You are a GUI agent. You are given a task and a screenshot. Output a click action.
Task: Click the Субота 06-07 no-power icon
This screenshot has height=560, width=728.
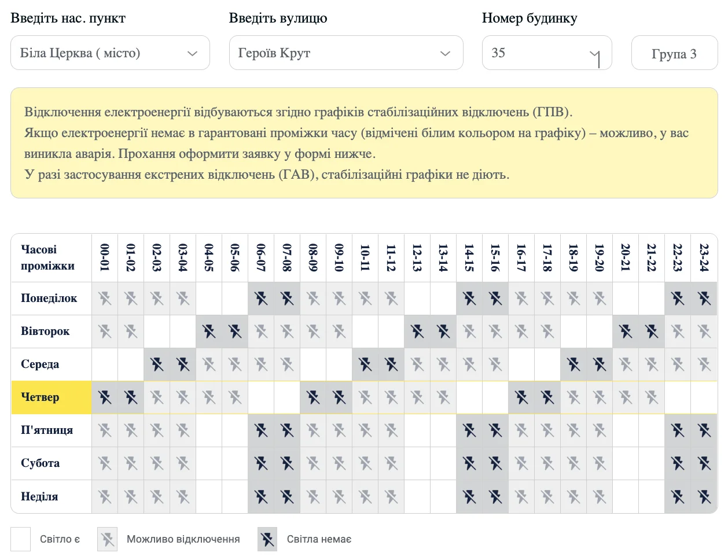[261, 463]
